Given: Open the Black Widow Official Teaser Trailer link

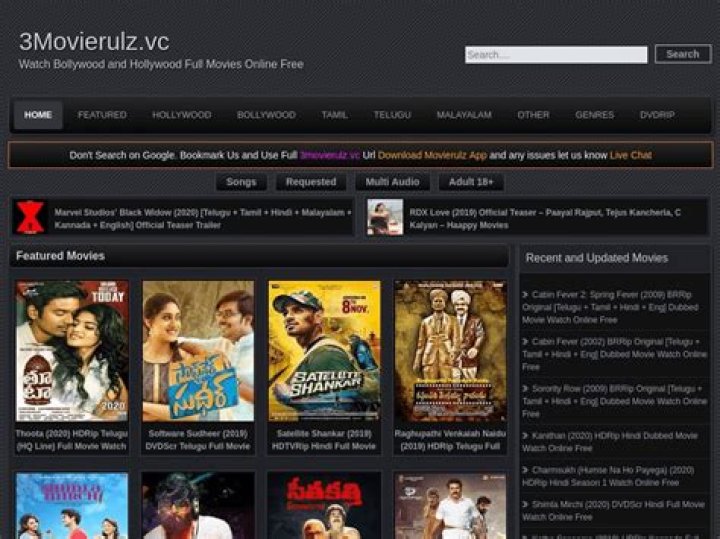Looking at the screenshot, I should (202, 219).
